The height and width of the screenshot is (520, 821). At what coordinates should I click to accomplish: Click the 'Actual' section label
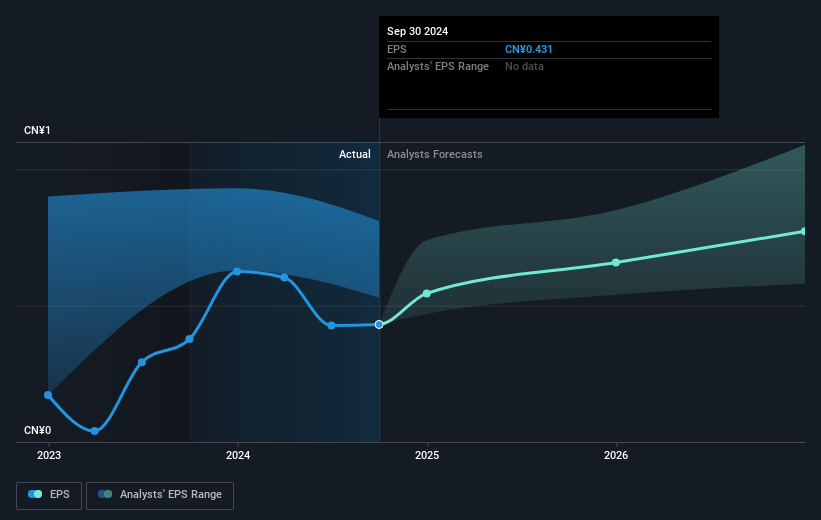(x=354, y=154)
